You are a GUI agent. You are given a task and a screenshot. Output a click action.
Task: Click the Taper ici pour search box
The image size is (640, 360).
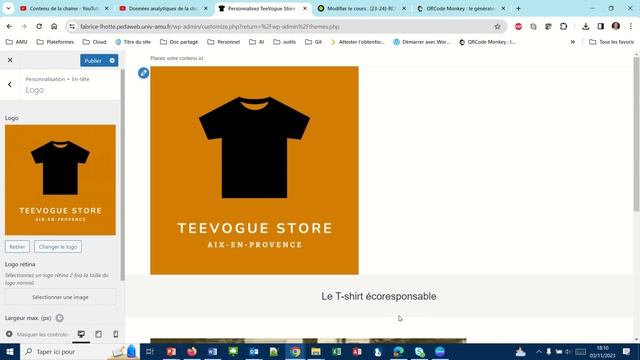click(80, 351)
